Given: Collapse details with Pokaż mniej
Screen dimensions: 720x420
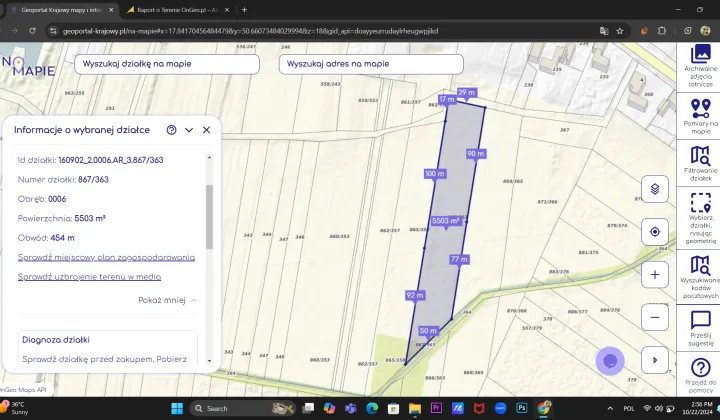Looking at the screenshot, I should point(167,299).
